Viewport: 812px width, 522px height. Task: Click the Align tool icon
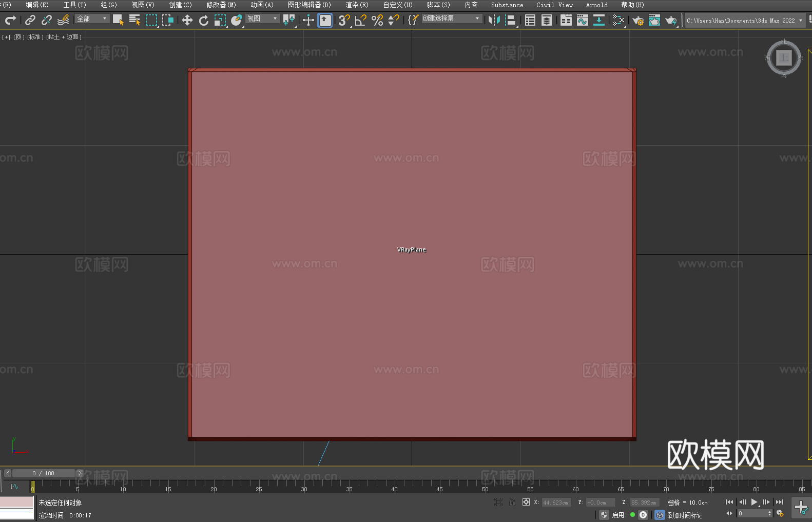click(511, 20)
